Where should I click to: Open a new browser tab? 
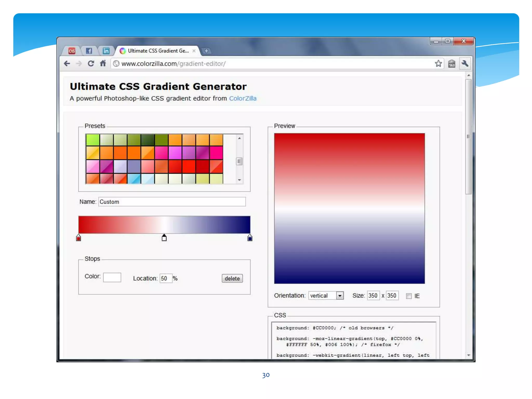point(207,51)
